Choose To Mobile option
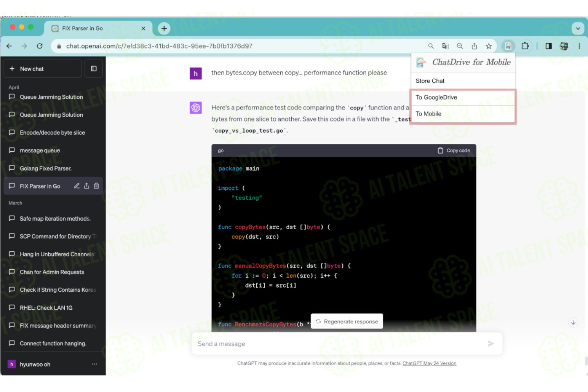Screen dimensions: 588x392 click(463, 114)
